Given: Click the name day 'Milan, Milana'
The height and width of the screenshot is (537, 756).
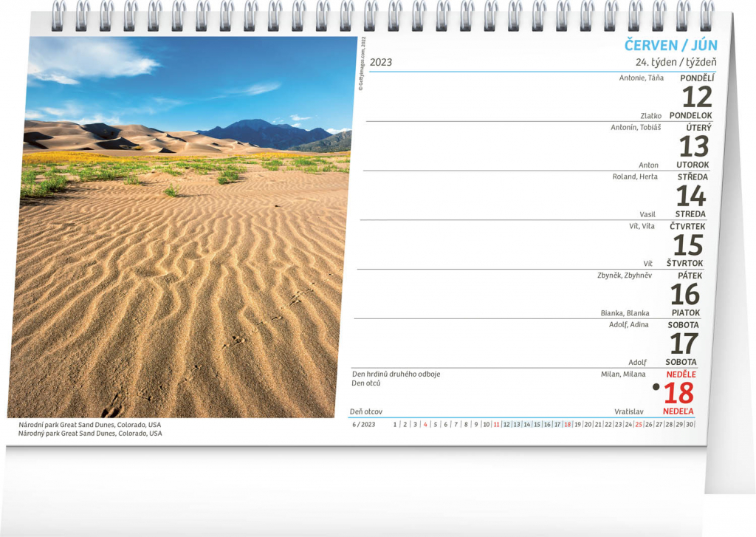Looking at the screenshot, I should pos(623,374).
